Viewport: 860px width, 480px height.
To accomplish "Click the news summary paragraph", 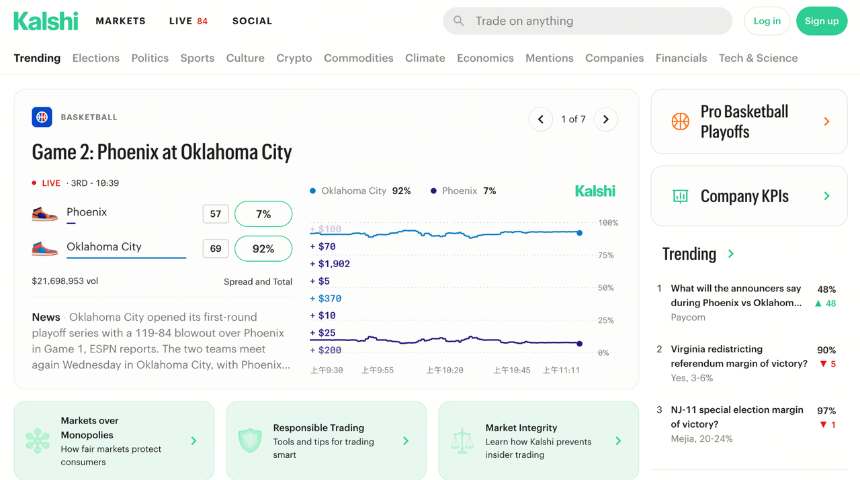I will [159, 341].
